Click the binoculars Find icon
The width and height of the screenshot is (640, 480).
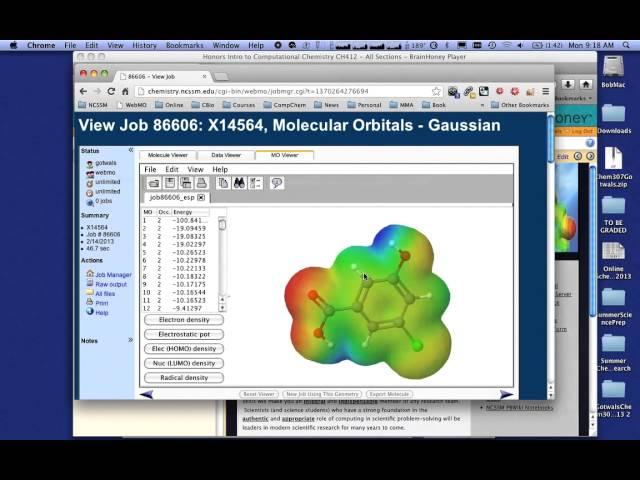pos(239,183)
